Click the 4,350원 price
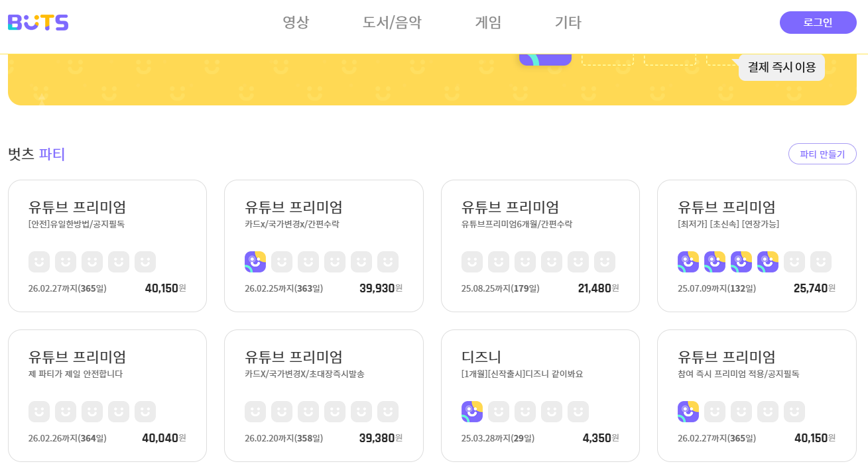The image size is (868, 468). click(601, 438)
